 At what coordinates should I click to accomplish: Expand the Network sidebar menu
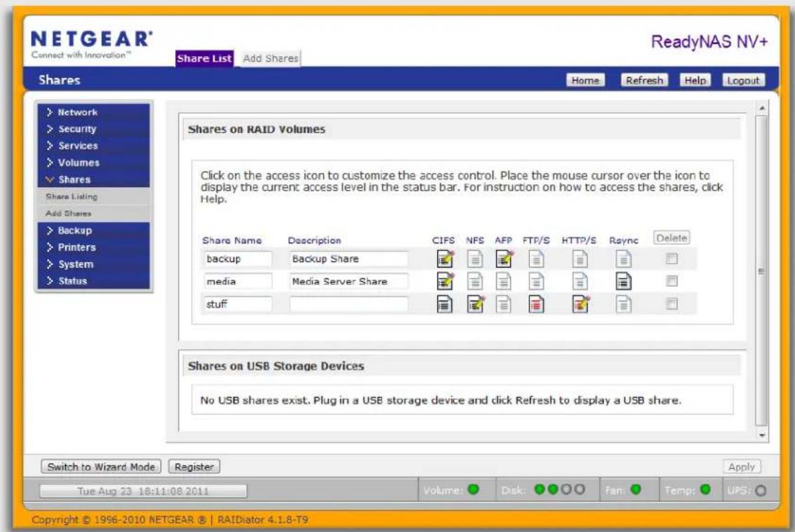click(94, 112)
